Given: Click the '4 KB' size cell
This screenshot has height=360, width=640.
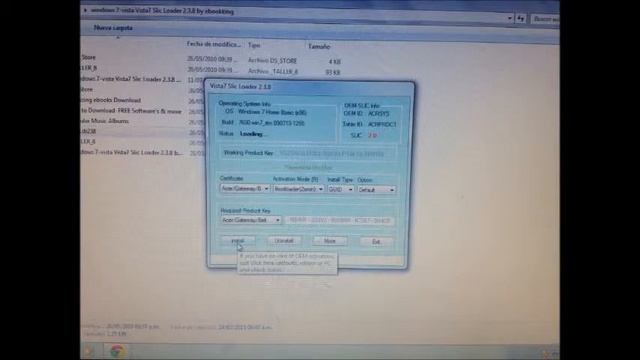Looking at the screenshot, I should point(334,62).
